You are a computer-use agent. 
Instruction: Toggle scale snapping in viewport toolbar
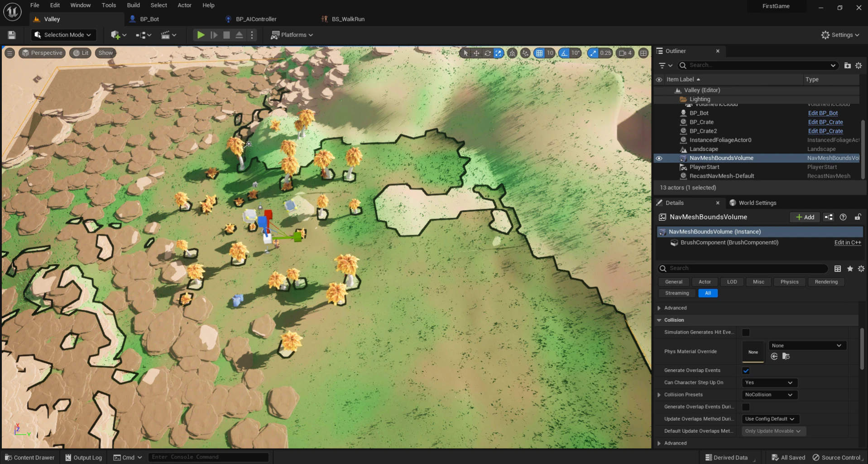tap(593, 53)
